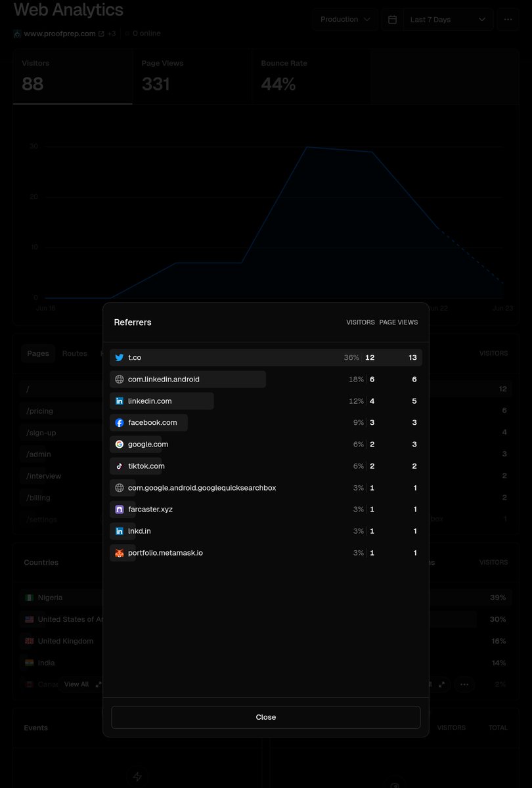The height and width of the screenshot is (788, 532).
Task: Click the Events panel heading
Action: 35,728
